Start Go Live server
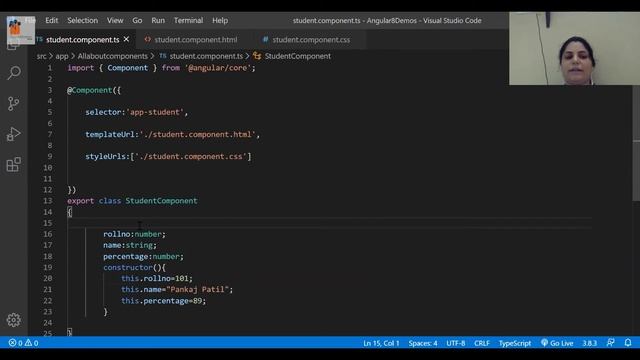This screenshot has height=360, width=640. 557,343
